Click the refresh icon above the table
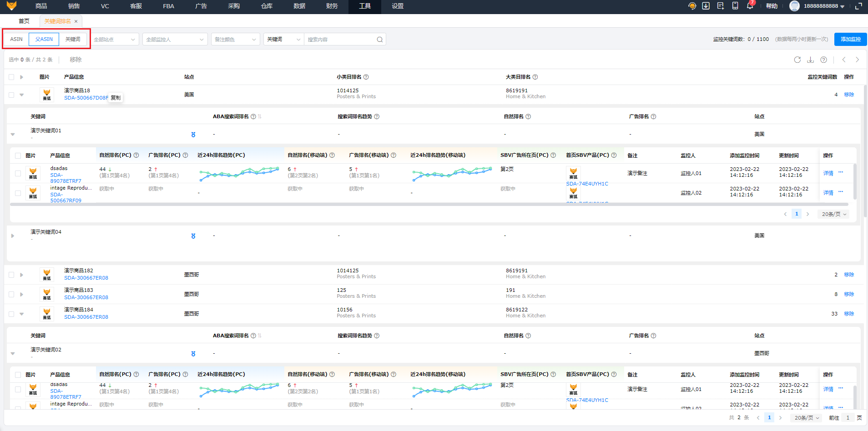868x431 pixels. 797,60
